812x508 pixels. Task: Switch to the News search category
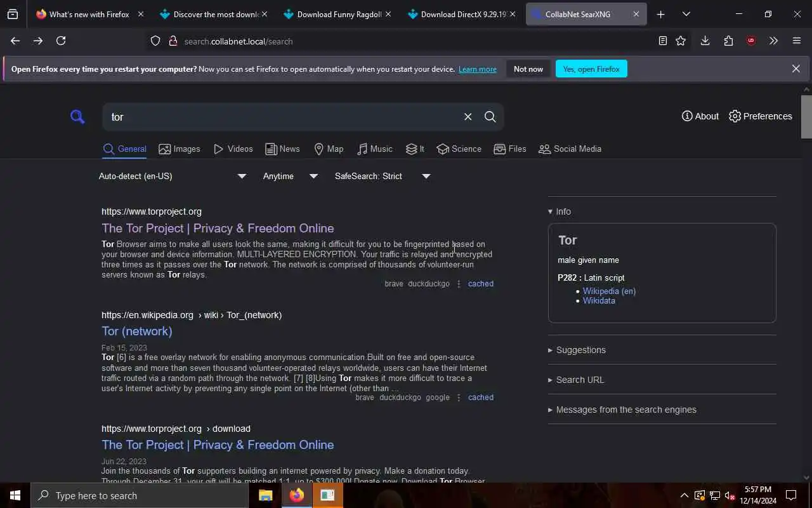click(282, 149)
